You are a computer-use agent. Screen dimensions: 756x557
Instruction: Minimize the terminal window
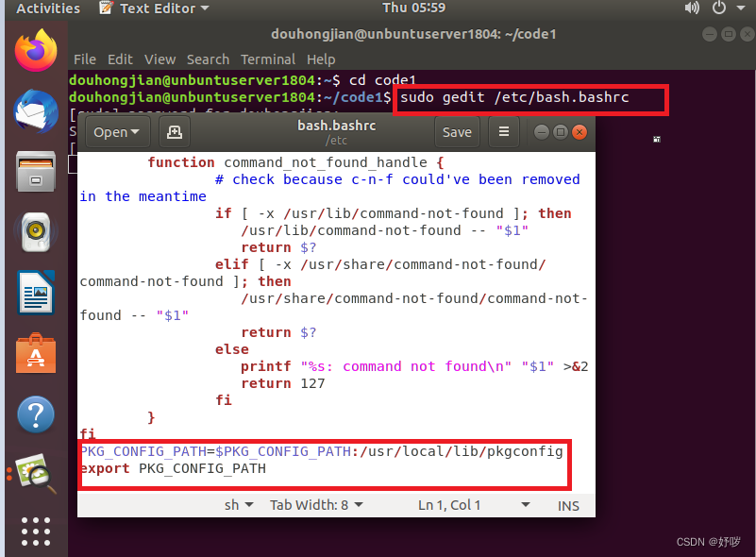[x=709, y=34]
